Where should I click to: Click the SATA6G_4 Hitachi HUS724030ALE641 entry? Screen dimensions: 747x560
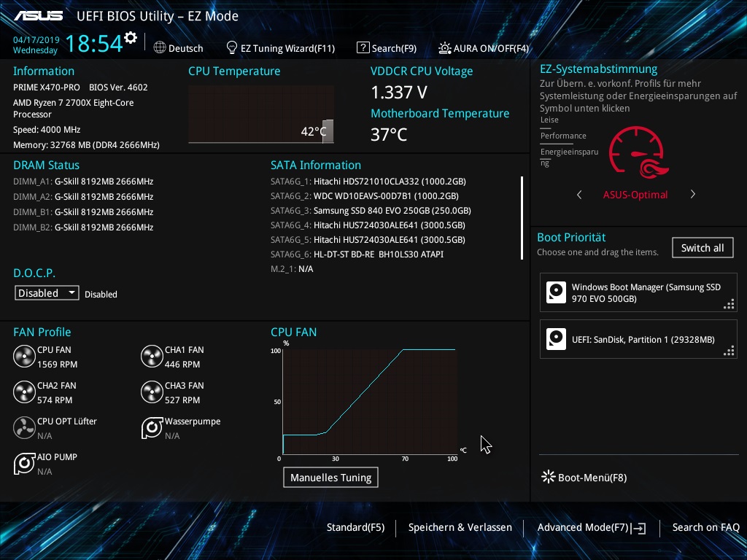pos(368,225)
